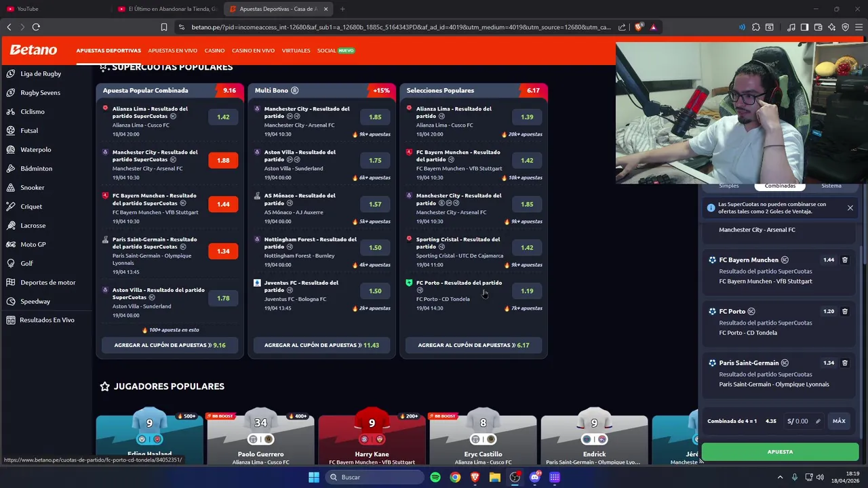Viewport: 868px width, 488px height.
Task: Open Liga de Rugby sport in sidebar
Action: pos(41,73)
